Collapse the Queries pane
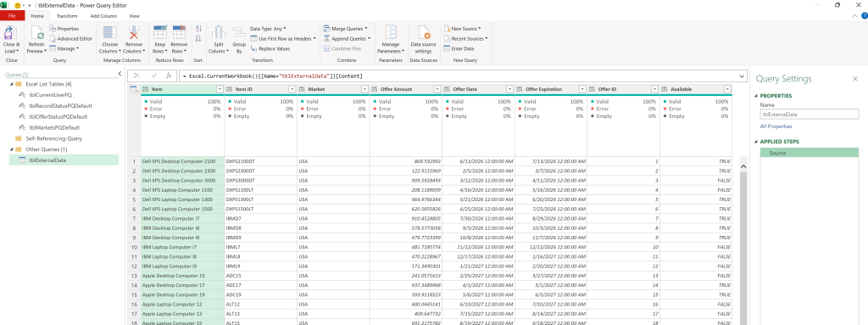868x325 pixels. coord(120,74)
